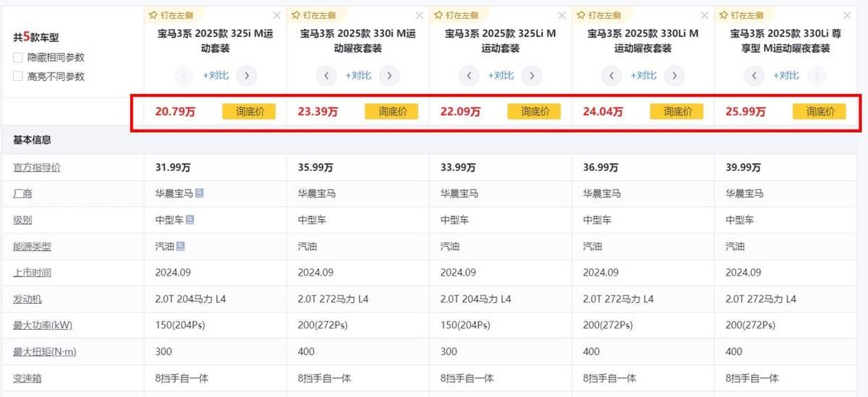Remove the 330i M运动曜夜套装 column

tap(420, 15)
